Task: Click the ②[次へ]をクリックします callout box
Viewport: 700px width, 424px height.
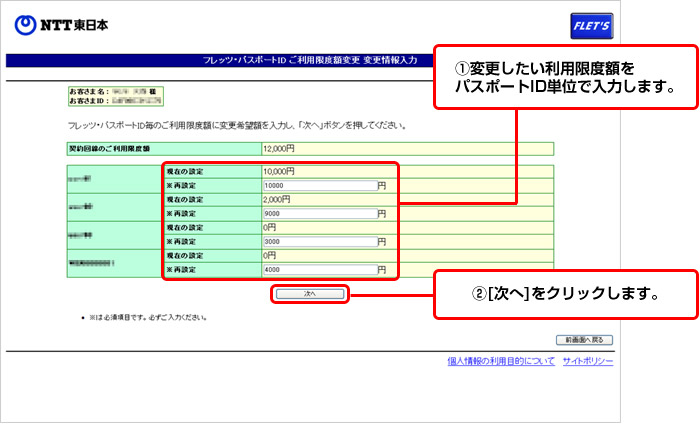Action: point(563,295)
